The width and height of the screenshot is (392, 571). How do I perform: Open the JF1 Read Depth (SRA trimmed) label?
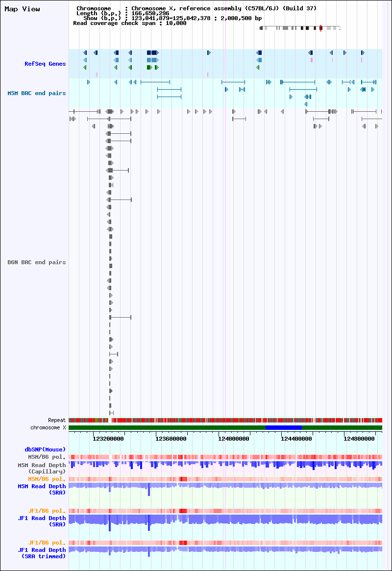(x=42, y=553)
